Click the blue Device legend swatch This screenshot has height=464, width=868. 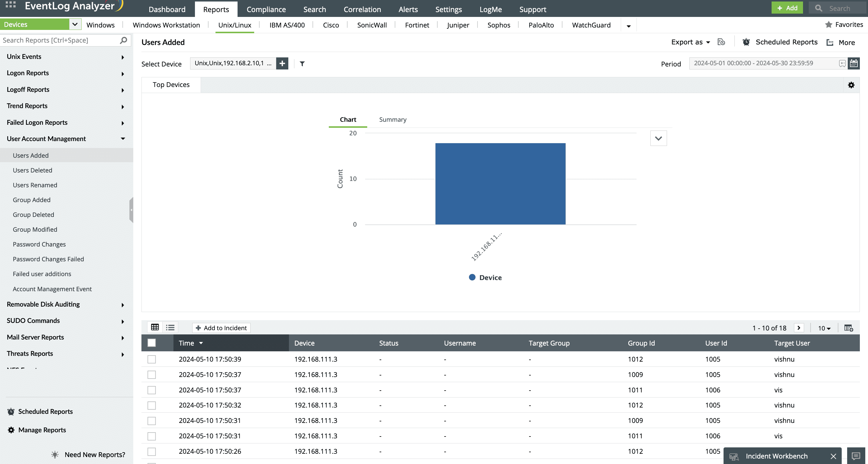point(472,277)
